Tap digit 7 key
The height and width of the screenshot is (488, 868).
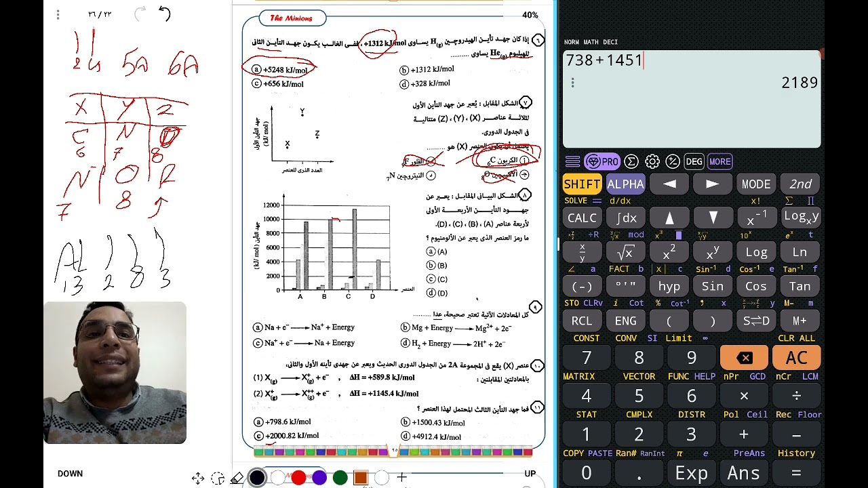pyautogui.click(x=587, y=358)
